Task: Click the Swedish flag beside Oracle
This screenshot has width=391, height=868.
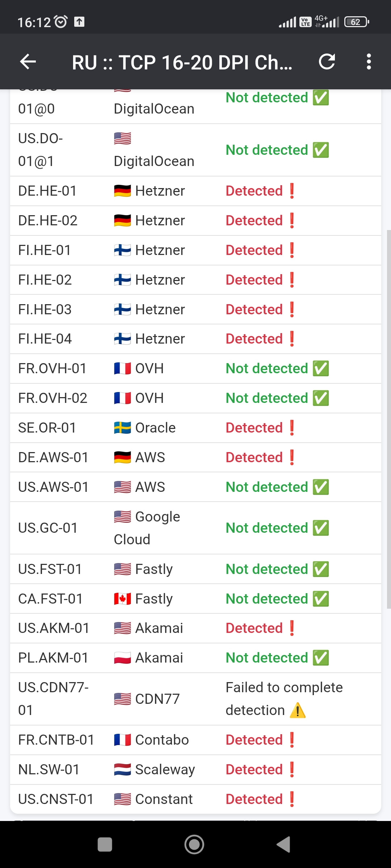Action: pyautogui.click(x=122, y=428)
